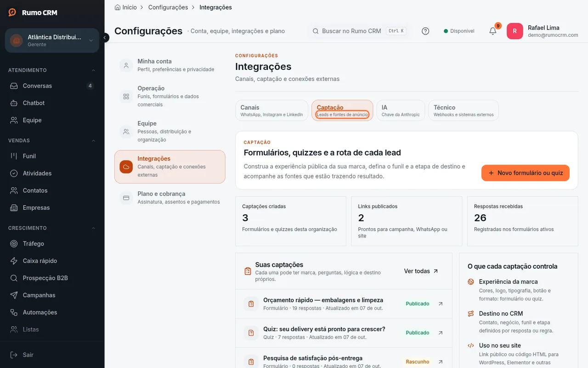Open Atividades in the sidebar
Image resolution: width=588 pixels, height=368 pixels.
52,173
